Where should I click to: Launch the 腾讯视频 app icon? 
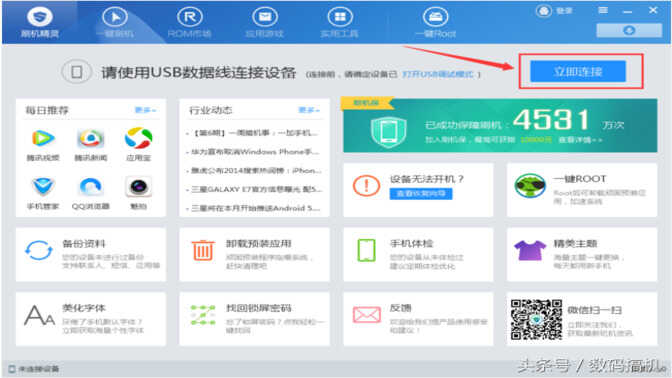coord(43,138)
